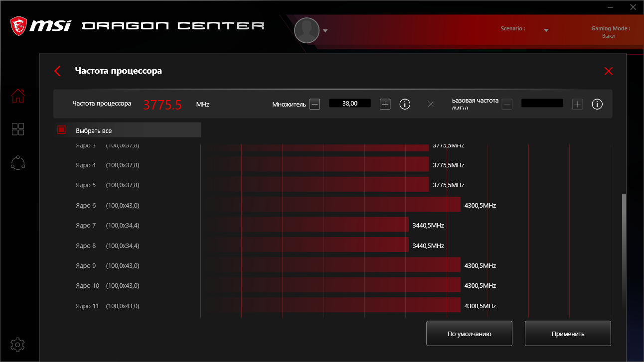Go back using the red arrow
Viewport: 644px width, 362px height.
tap(57, 71)
